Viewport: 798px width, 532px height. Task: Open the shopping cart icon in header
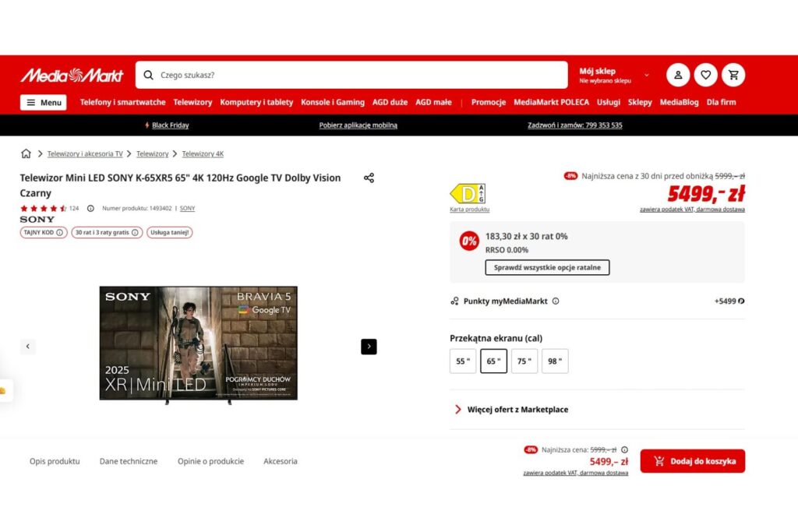733,75
